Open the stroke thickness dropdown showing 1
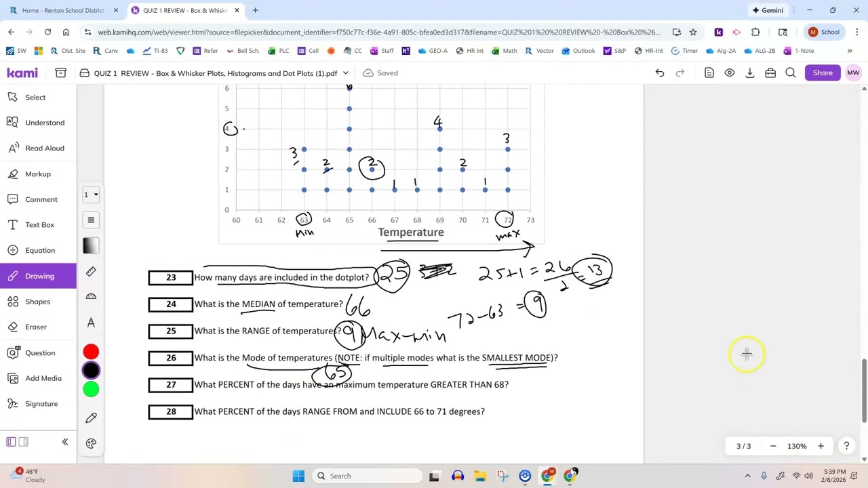This screenshot has width=868, height=488. [x=91, y=195]
